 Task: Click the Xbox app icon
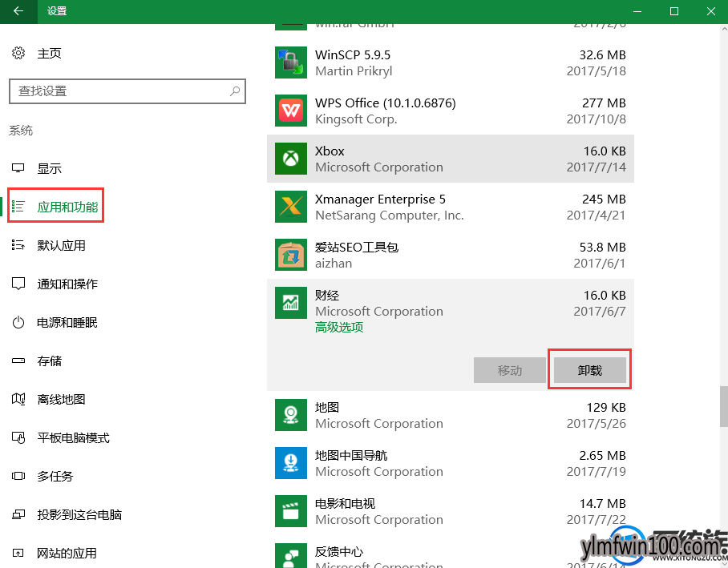click(x=291, y=159)
